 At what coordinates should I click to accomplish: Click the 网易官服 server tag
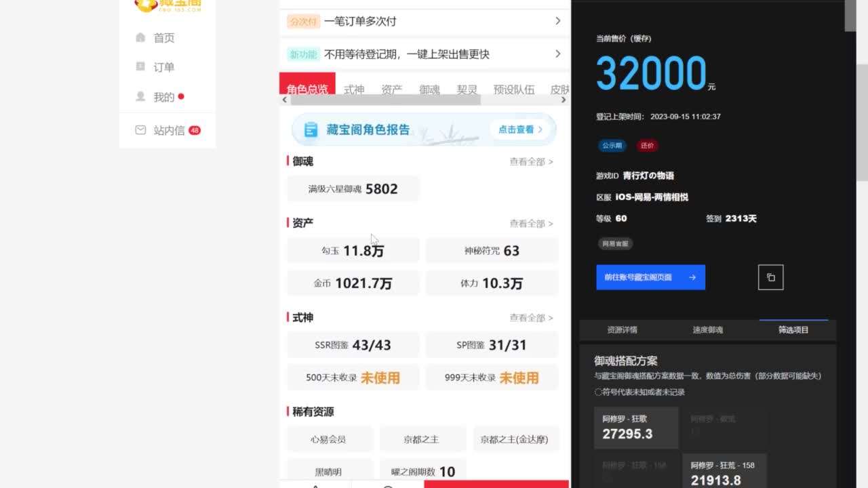[615, 243]
